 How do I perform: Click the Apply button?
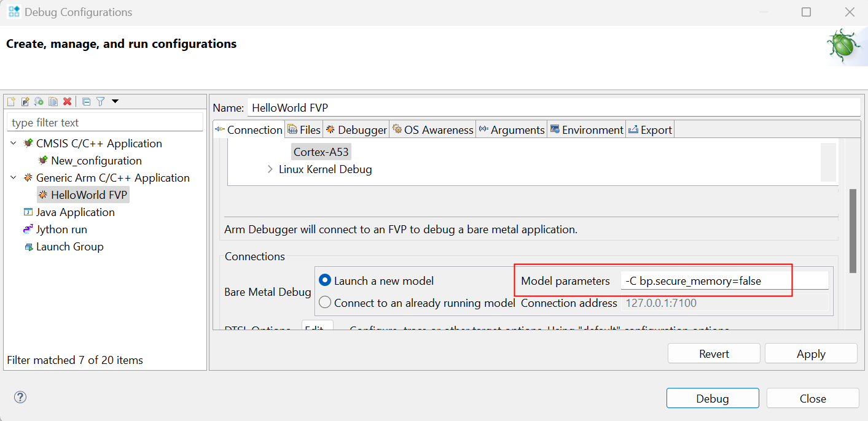(x=810, y=354)
